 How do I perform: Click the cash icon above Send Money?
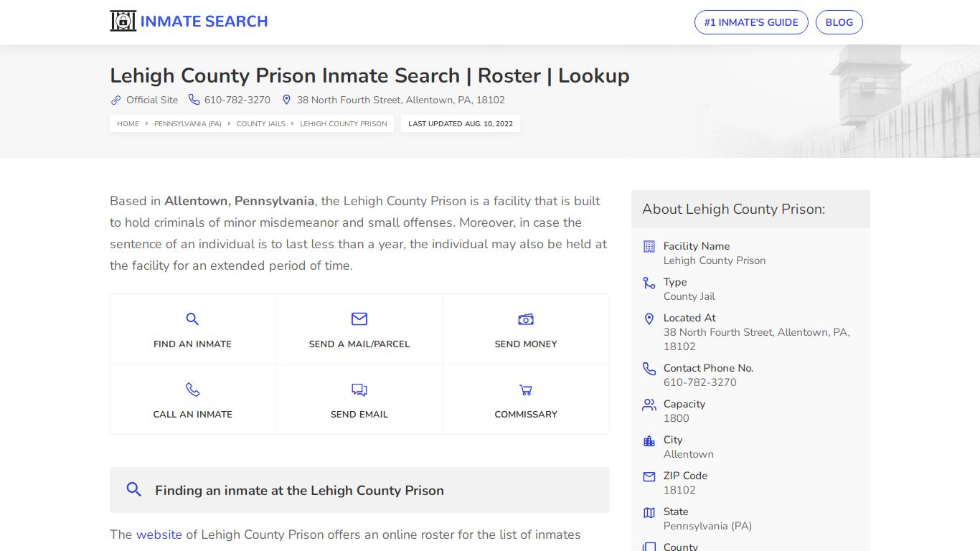point(526,319)
